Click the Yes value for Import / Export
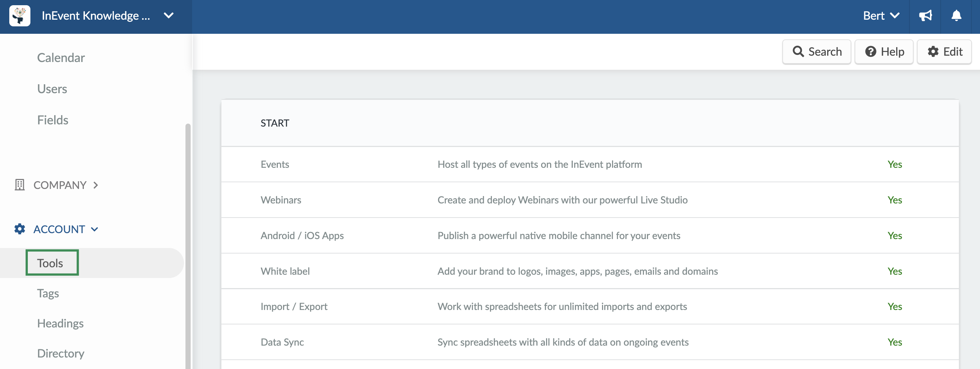 [x=895, y=307]
